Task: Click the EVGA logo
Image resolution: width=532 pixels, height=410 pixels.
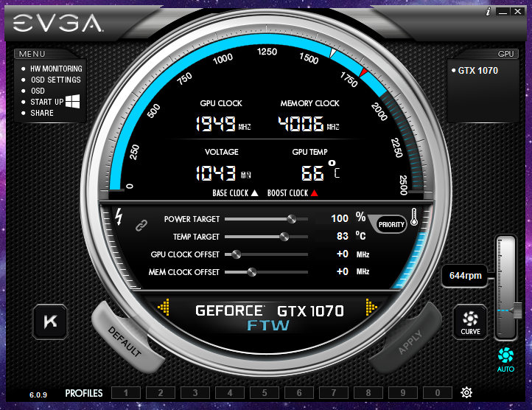Action: point(57,23)
